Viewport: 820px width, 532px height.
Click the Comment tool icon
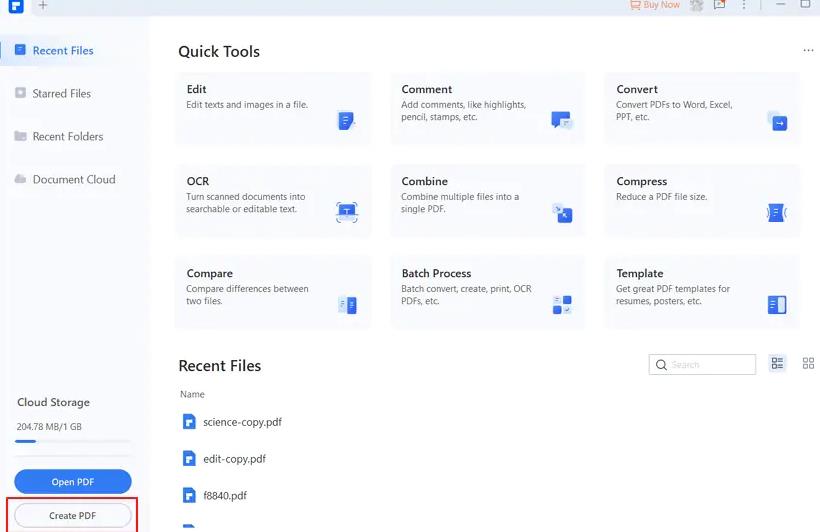pyautogui.click(x=561, y=121)
